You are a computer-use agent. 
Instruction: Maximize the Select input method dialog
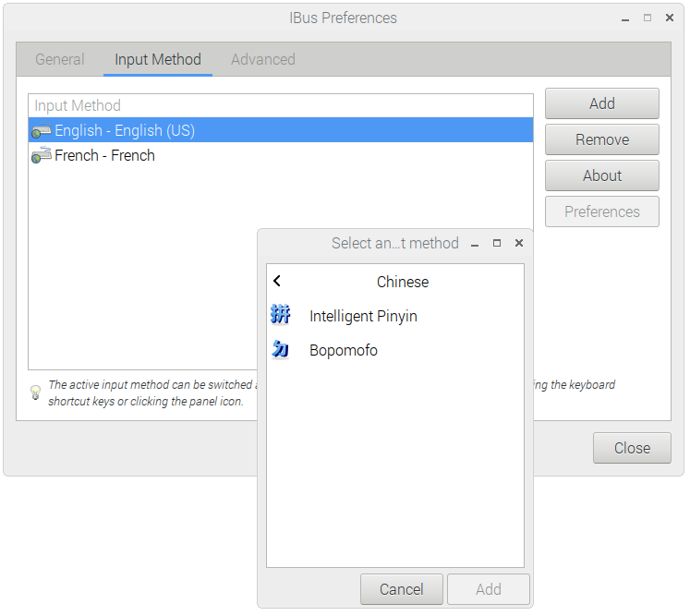497,243
